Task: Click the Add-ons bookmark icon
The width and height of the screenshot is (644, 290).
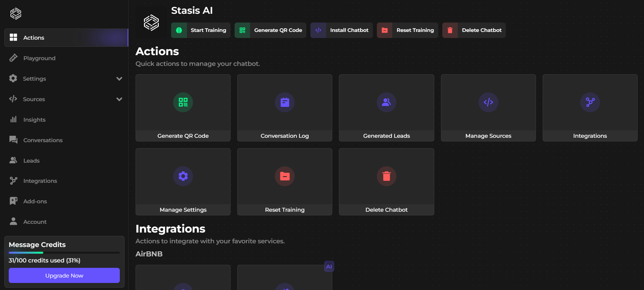Action: (13, 201)
